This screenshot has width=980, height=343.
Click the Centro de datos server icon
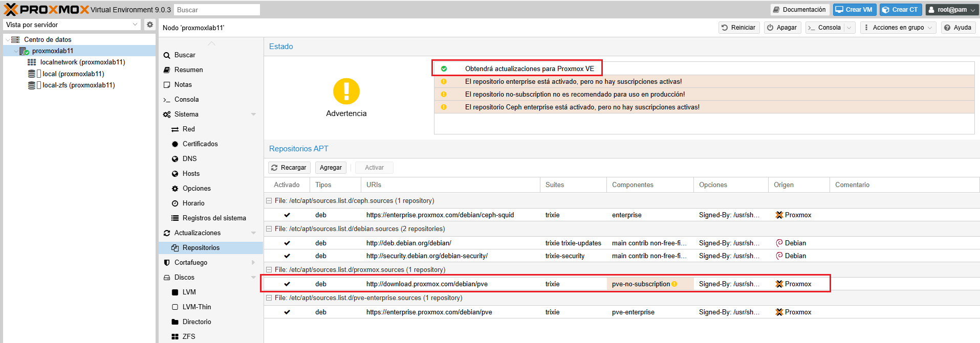15,39
